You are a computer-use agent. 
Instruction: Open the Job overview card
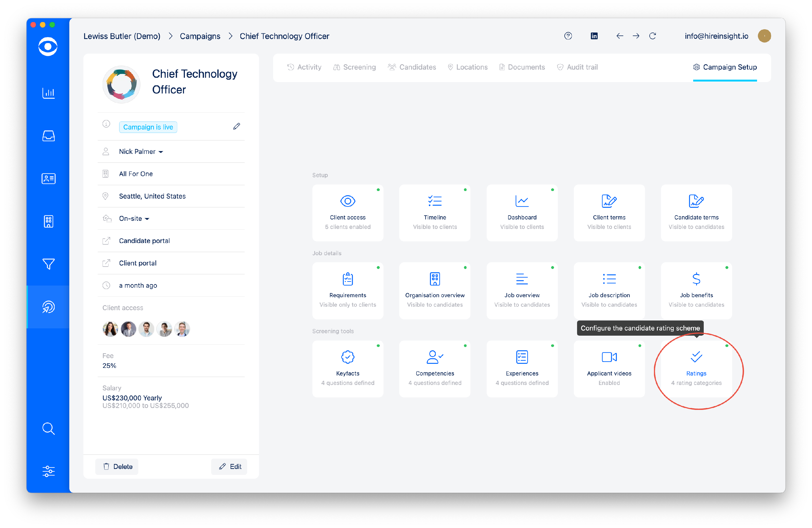[x=522, y=291]
